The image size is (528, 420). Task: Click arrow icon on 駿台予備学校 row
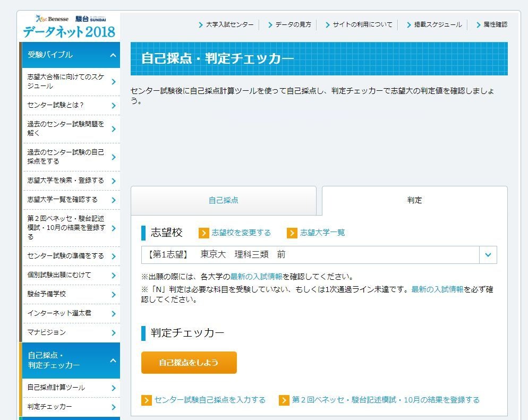(x=114, y=294)
